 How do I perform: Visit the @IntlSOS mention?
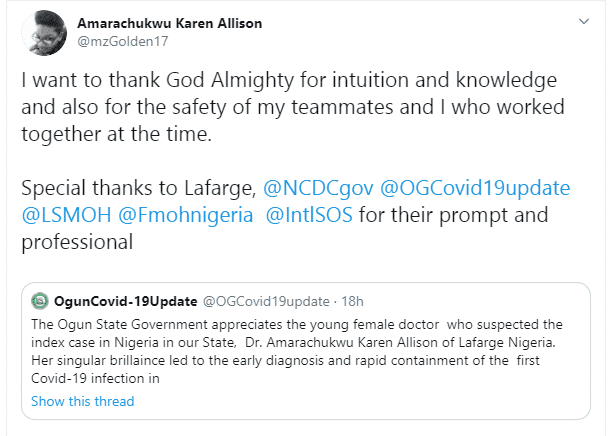click(x=309, y=214)
